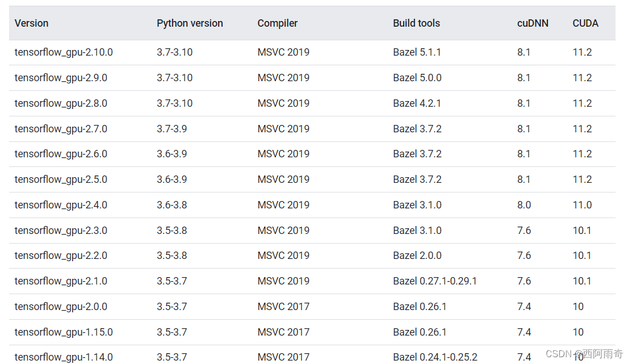Click cuDNN 8.1 in the 2.10.0 row

pyautogui.click(x=524, y=52)
